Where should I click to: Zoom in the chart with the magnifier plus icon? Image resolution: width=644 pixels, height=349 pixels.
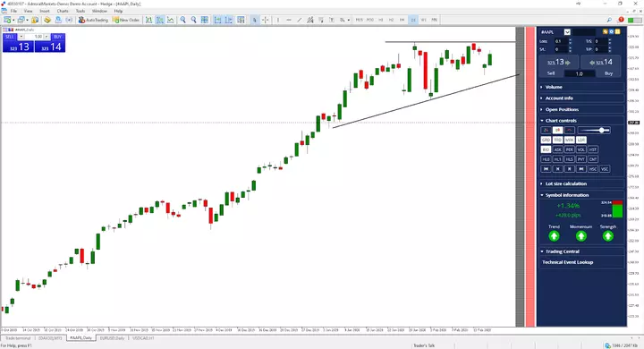pyautogui.click(x=182, y=20)
